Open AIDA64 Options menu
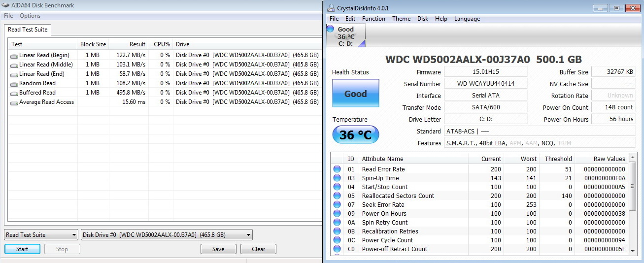The height and width of the screenshot is (263, 644). click(30, 16)
